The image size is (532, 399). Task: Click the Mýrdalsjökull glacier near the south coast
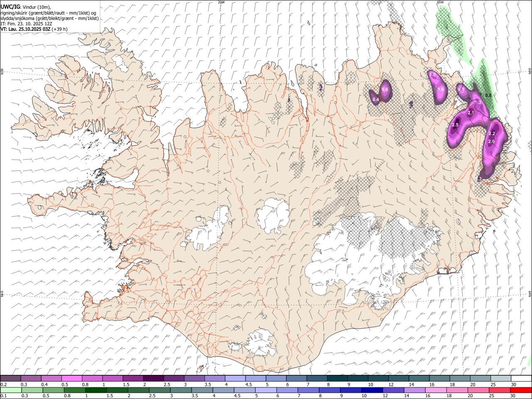pyautogui.click(x=260, y=343)
